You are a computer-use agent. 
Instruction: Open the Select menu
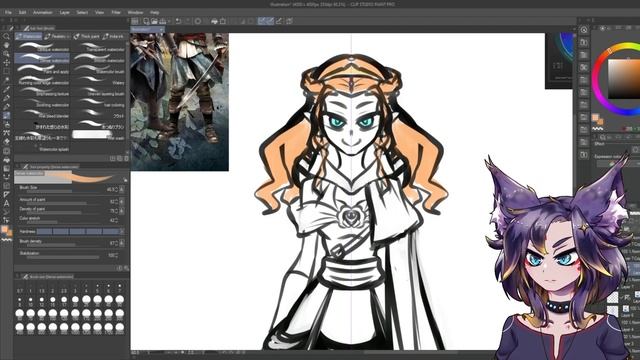coord(82,13)
